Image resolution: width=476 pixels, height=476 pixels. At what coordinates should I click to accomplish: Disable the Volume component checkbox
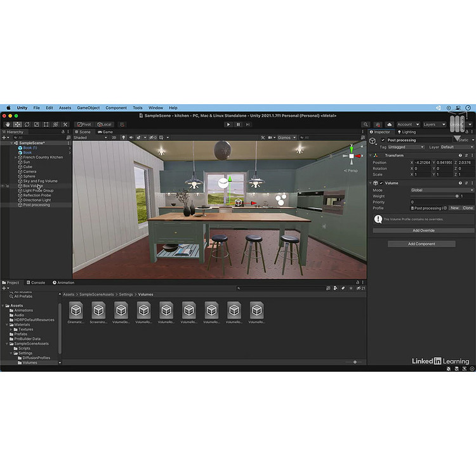(381, 183)
